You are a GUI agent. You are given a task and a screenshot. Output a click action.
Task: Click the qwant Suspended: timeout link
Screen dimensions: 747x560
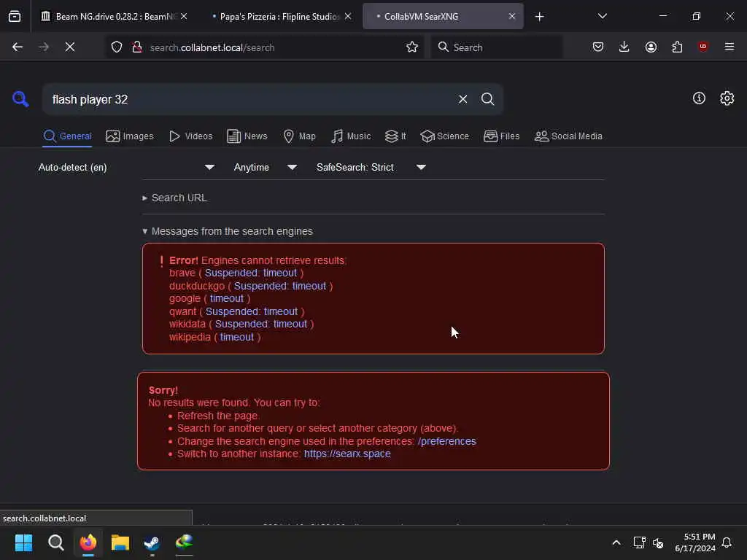(252, 311)
